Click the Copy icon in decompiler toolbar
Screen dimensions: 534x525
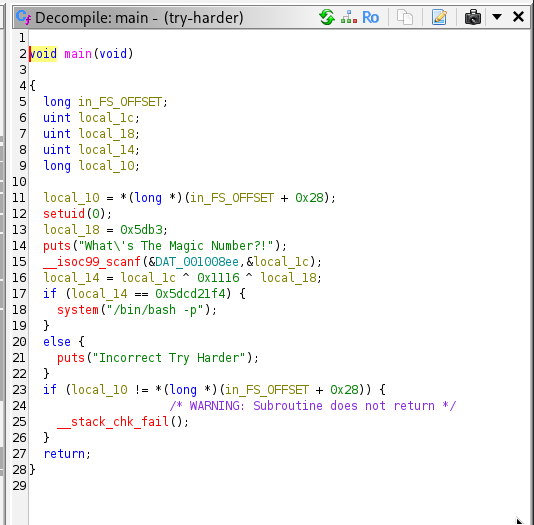pos(405,17)
